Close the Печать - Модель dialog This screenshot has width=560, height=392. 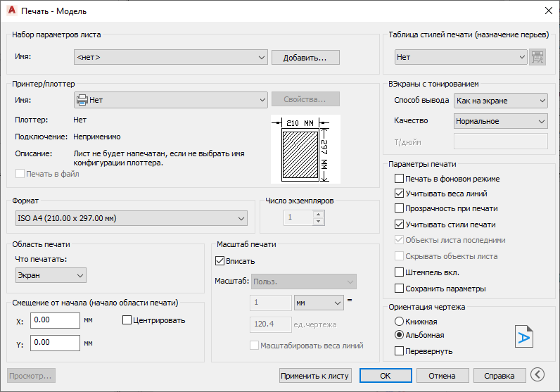tap(549, 11)
